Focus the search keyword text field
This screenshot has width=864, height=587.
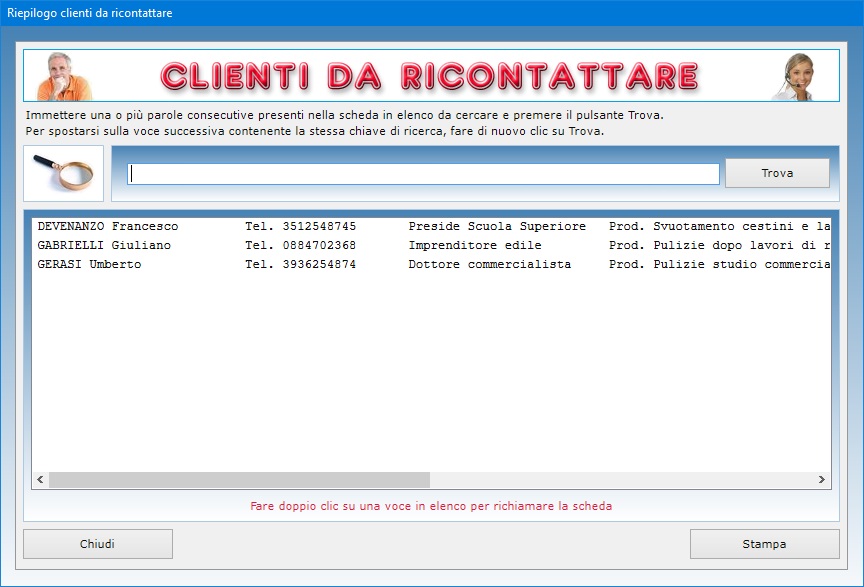click(423, 174)
